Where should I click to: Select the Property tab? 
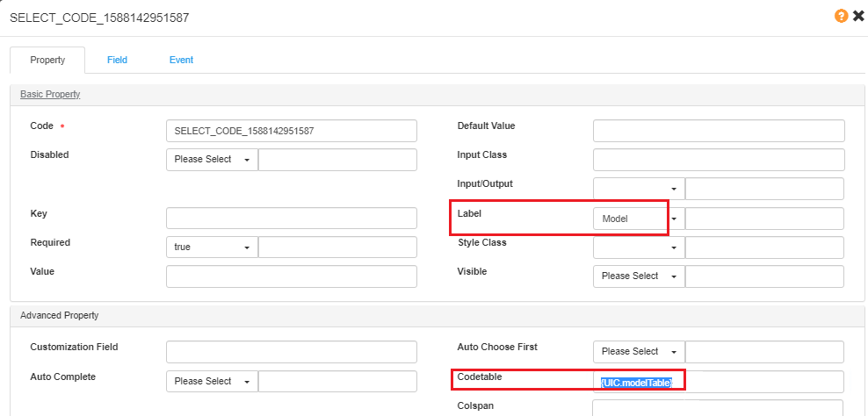(x=47, y=60)
